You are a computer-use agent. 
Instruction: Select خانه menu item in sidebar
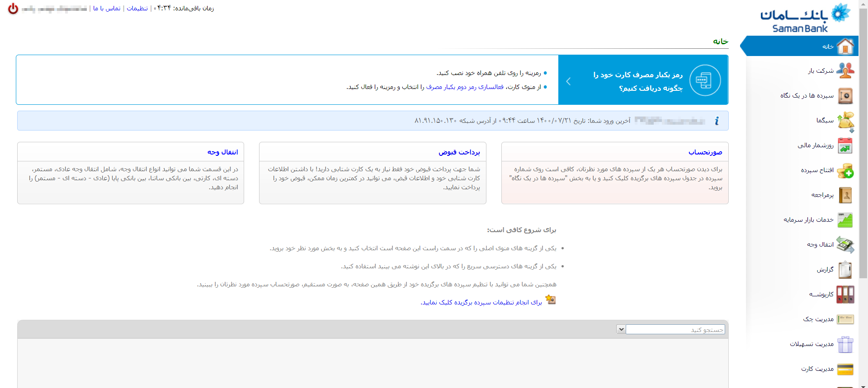(828, 47)
